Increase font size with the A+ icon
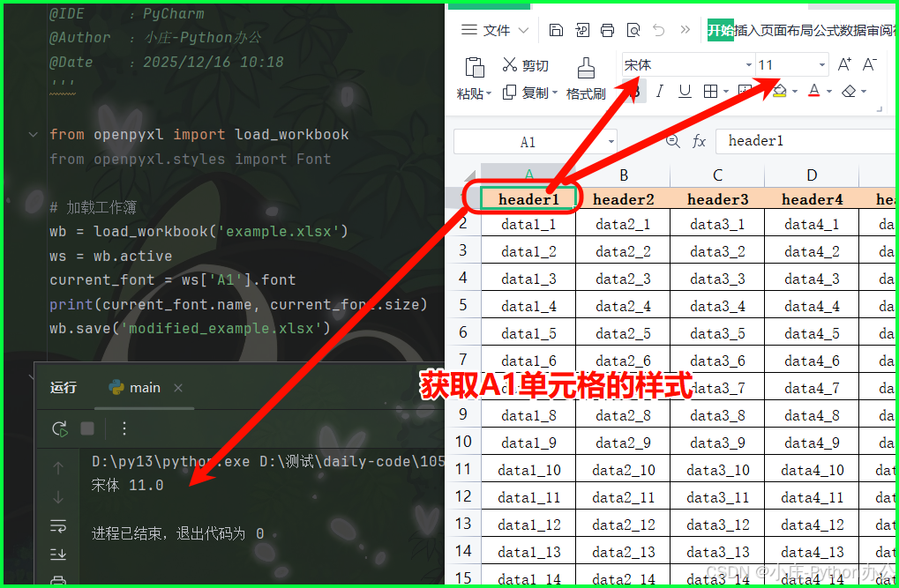 click(x=844, y=64)
